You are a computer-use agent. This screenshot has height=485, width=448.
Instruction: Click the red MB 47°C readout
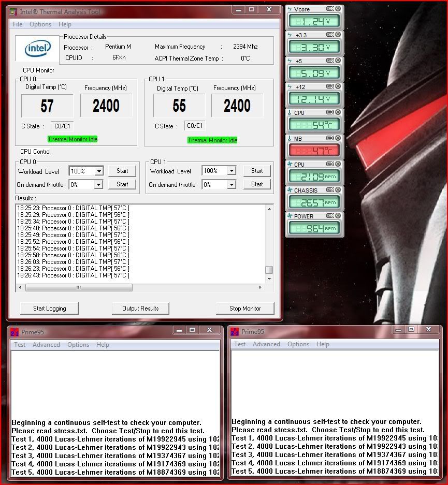pos(314,151)
